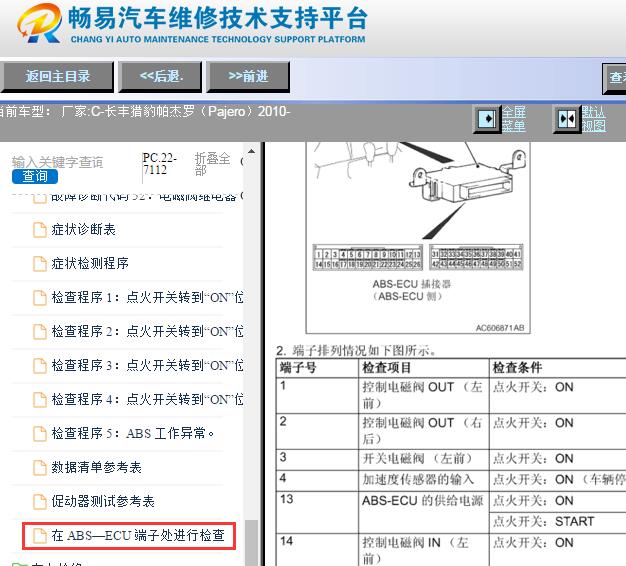This screenshot has width=626, height=566.
Task: Click document icon beside 促动器测试参考表
Action: click(40, 501)
